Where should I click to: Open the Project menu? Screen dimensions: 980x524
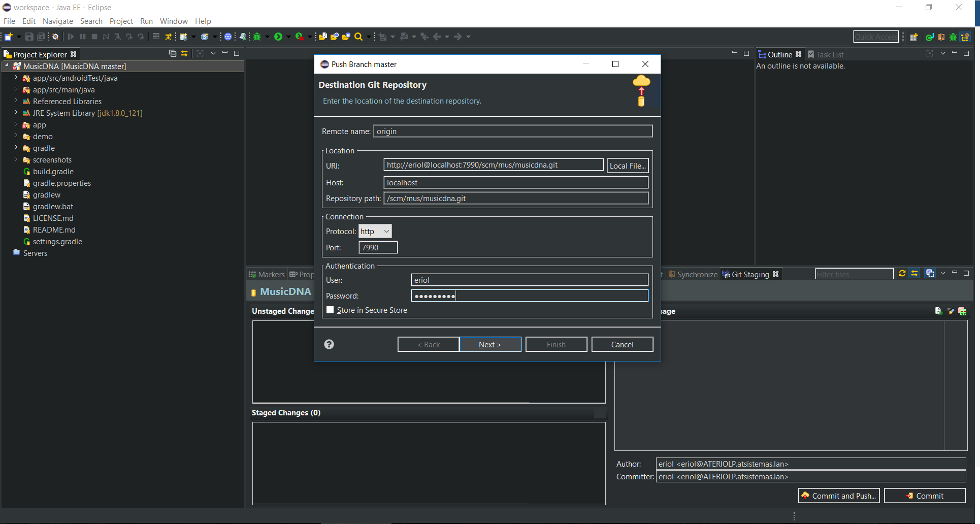[x=121, y=21]
